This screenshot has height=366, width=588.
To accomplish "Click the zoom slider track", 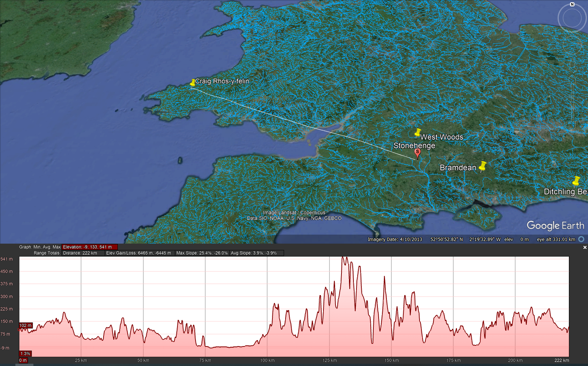I will (572, 101).
